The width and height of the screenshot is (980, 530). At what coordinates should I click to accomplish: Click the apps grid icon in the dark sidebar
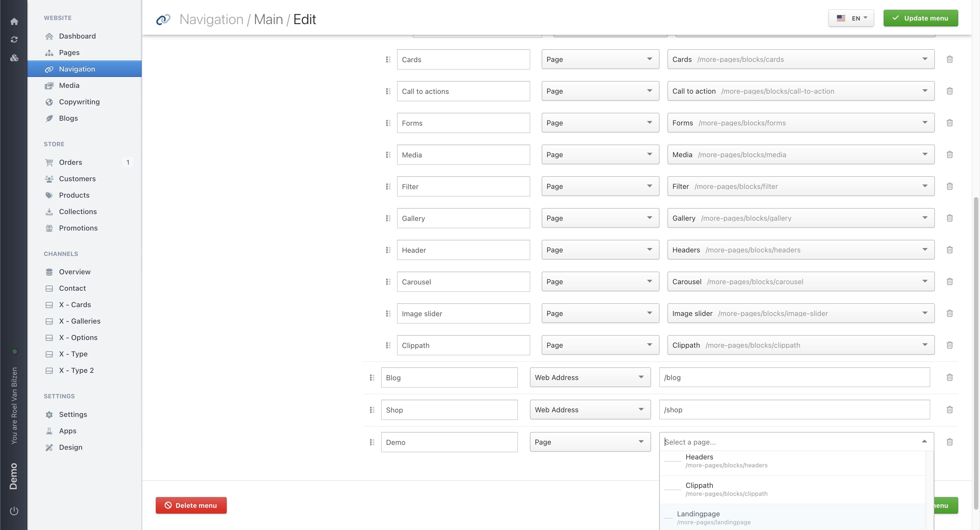click(x=14, y=58)
